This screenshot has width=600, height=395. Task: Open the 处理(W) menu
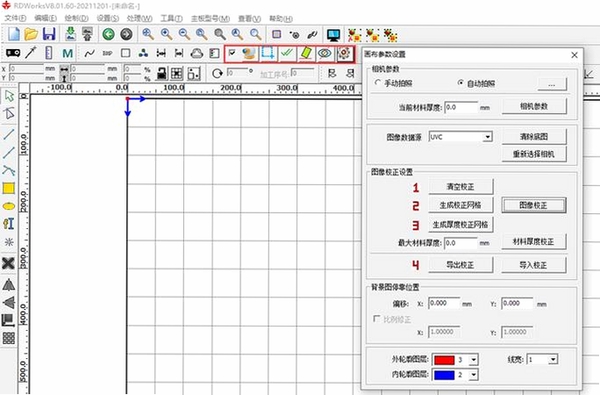point(139,18)
